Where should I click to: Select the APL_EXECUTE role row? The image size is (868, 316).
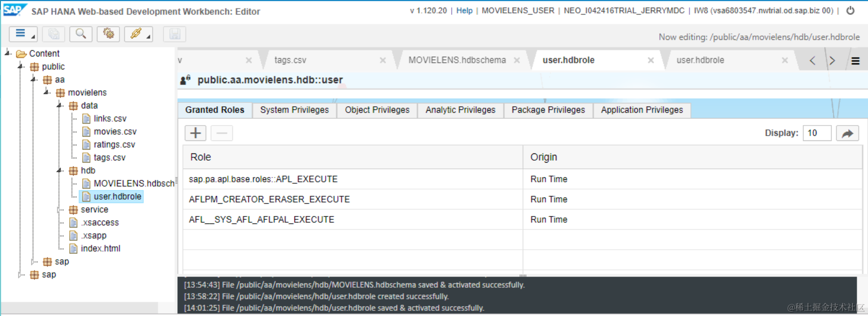pos(523,179)
